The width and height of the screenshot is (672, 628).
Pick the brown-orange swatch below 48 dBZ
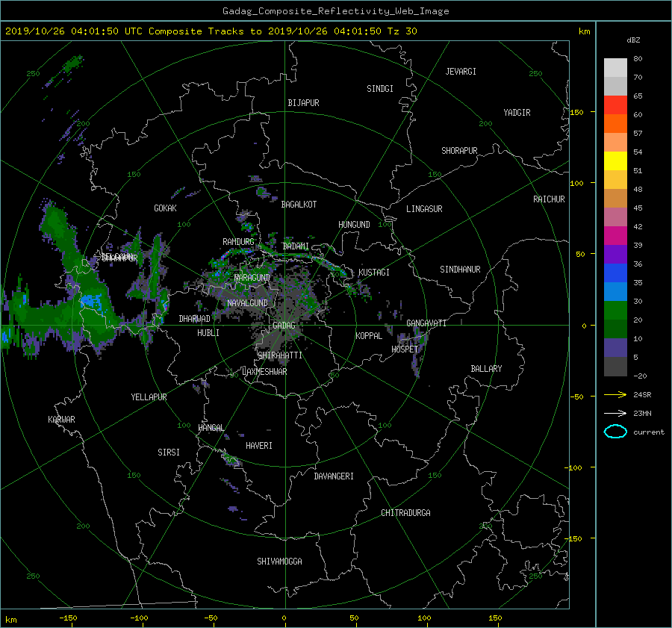coord(615,198)
